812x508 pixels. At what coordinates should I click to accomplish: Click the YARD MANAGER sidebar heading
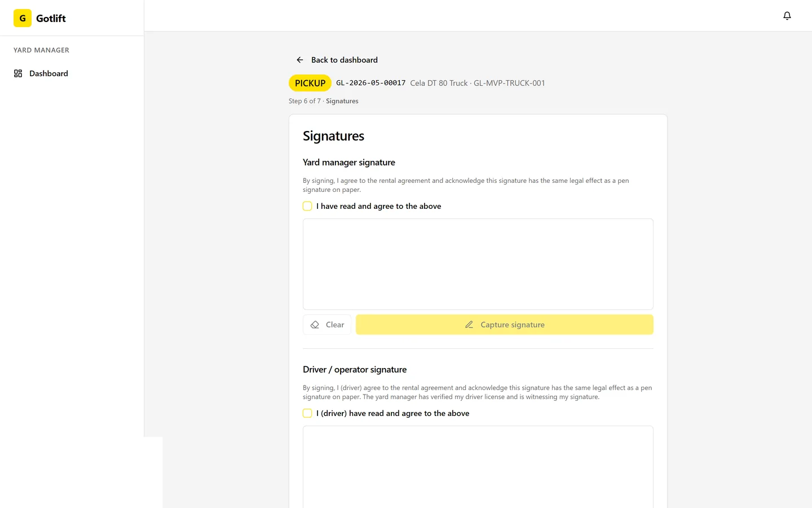point(41,50)
